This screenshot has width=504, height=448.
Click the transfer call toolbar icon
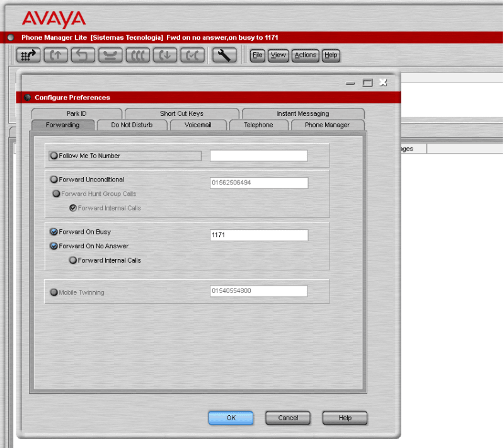tap(83, 55)
